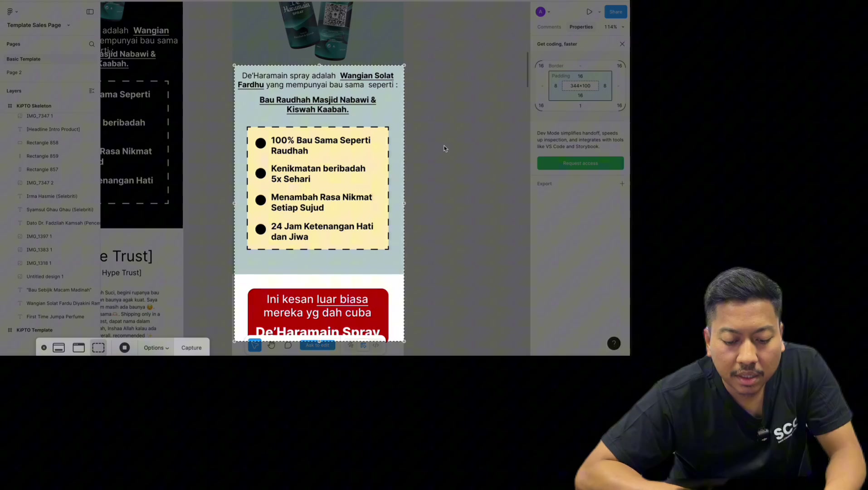This screenshot has height=490, width=868.
Task: Choose the Hand tool
Action: pos(271,345)
